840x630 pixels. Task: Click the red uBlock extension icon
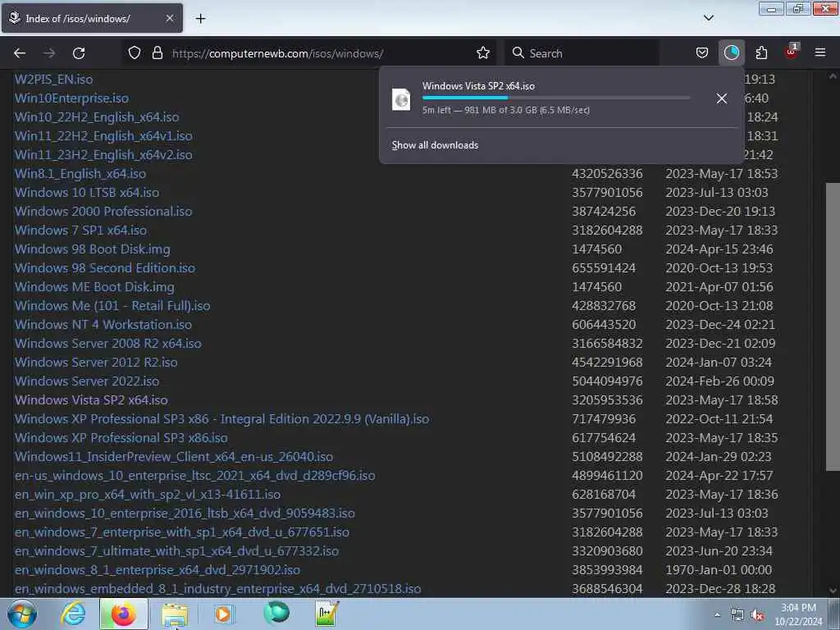(792, 52)
